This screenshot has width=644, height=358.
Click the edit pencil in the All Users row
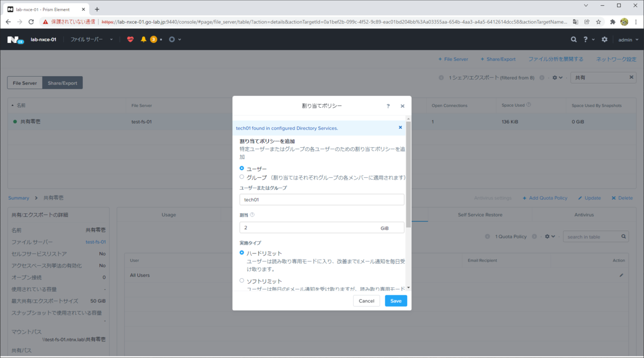[621, 275]
